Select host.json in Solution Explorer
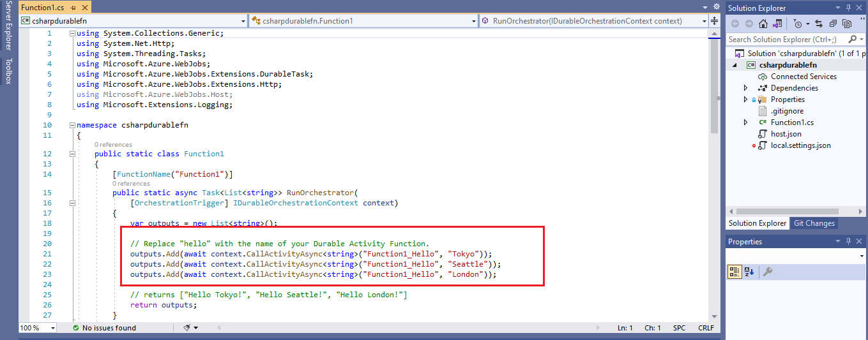Screen dimensions: 868x340 tap(786, 134)
